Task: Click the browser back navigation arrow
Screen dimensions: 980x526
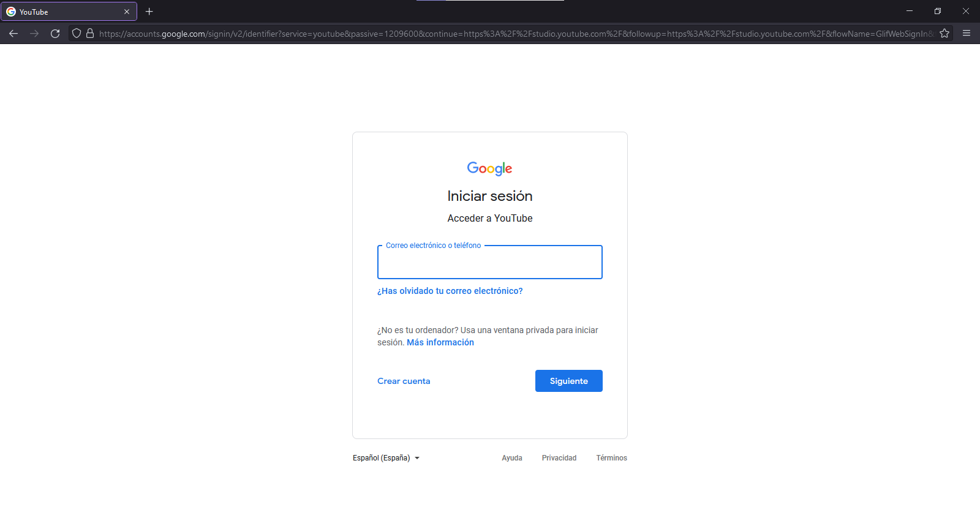Action: [x=13, y=34]
